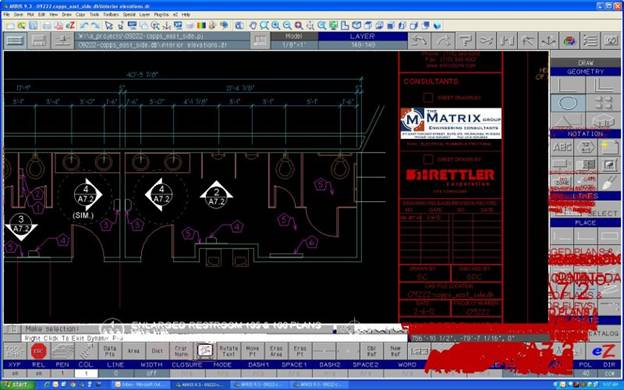Open the LAYER selector header

(362, 36)
